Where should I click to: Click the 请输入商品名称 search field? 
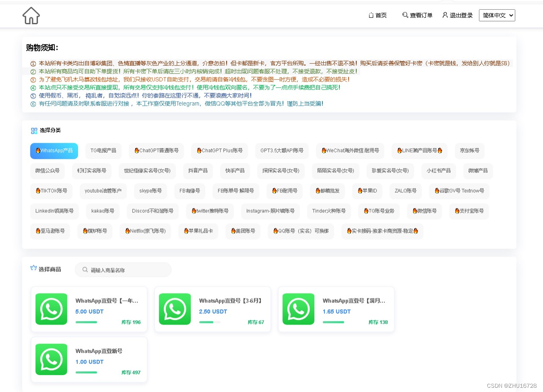coord(123,270)
